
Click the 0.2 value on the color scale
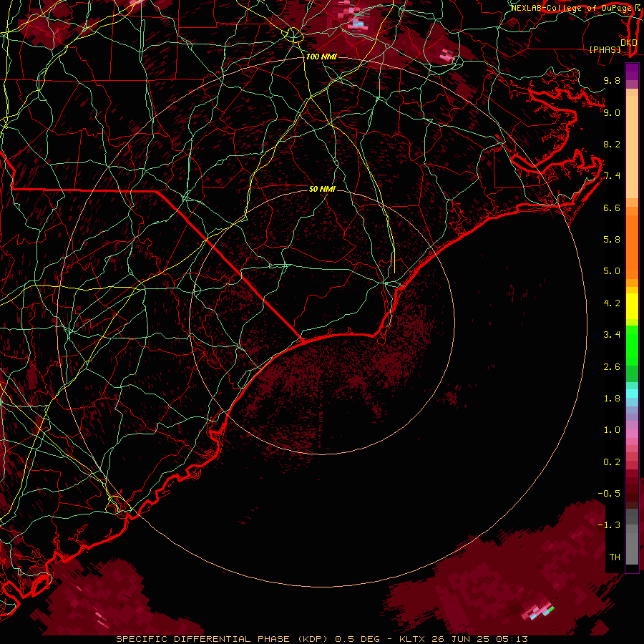612,462
